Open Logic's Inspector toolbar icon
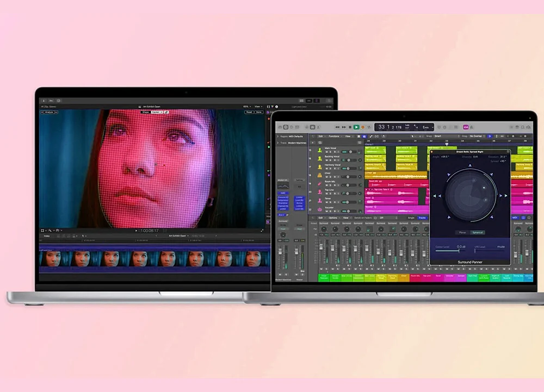Viewport: 544px width, 392px height. pos(286,127)
